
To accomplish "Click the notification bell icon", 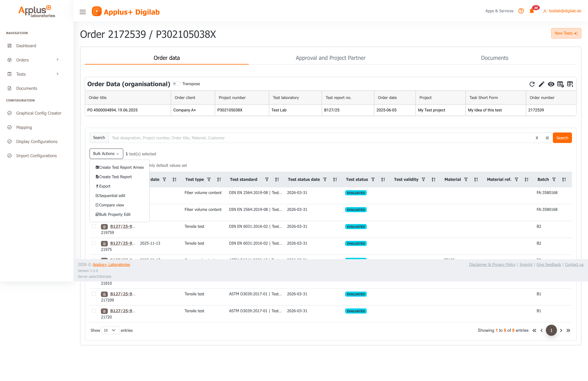I will click(x=532, y=11).
